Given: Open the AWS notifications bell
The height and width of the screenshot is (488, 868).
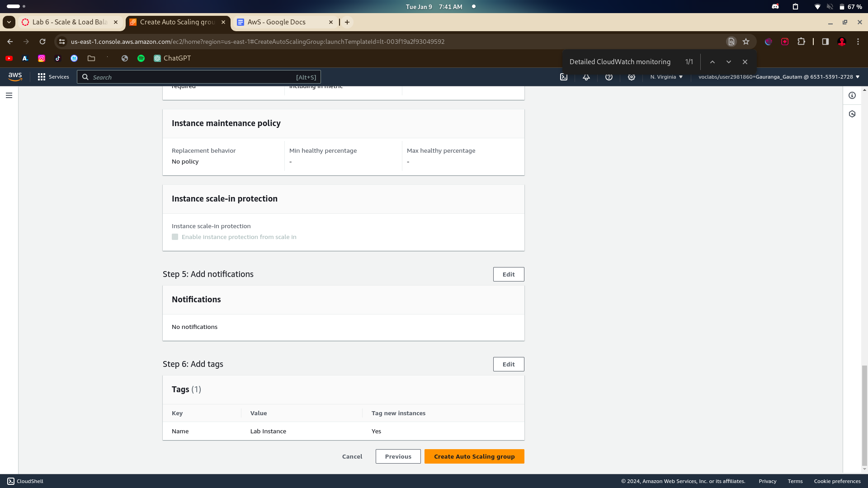Looking at the screenshot, I should tap(586, 77).
